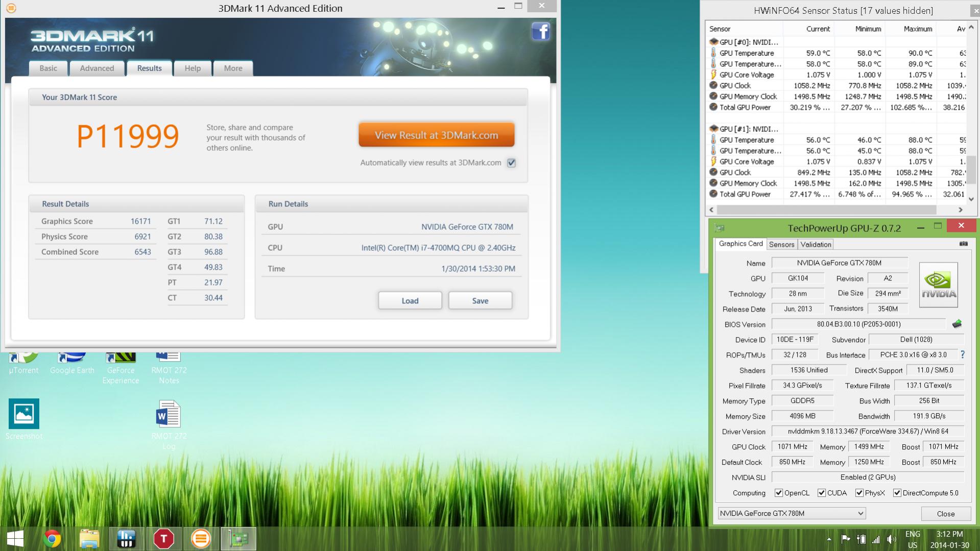Switch to the Sensors tab in GPU-Z
This screenshot has height=551, width=980.
(x=781, y=244)
